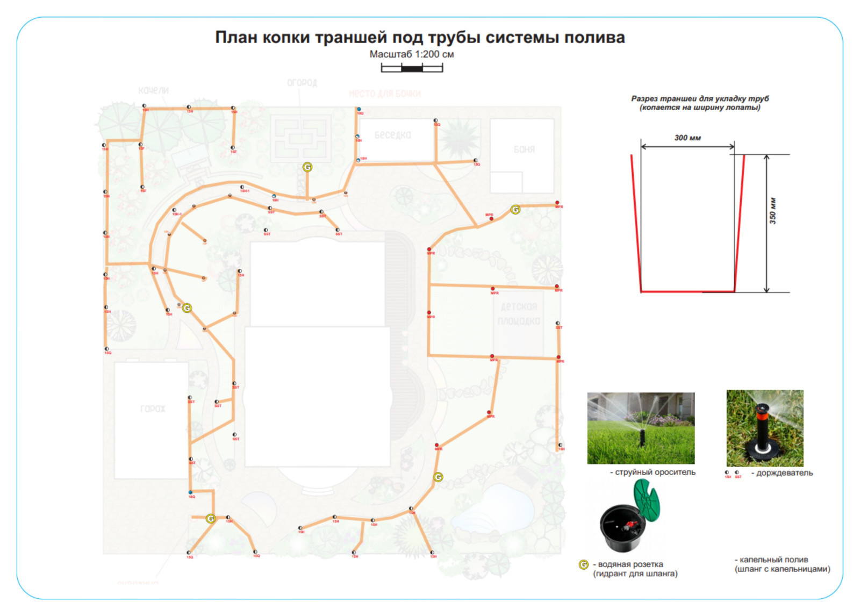Select the дорждеватель legend label

point(783,473)
